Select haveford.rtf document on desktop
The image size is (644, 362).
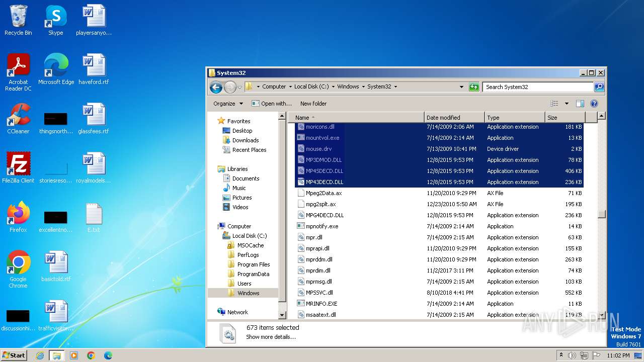94,69
